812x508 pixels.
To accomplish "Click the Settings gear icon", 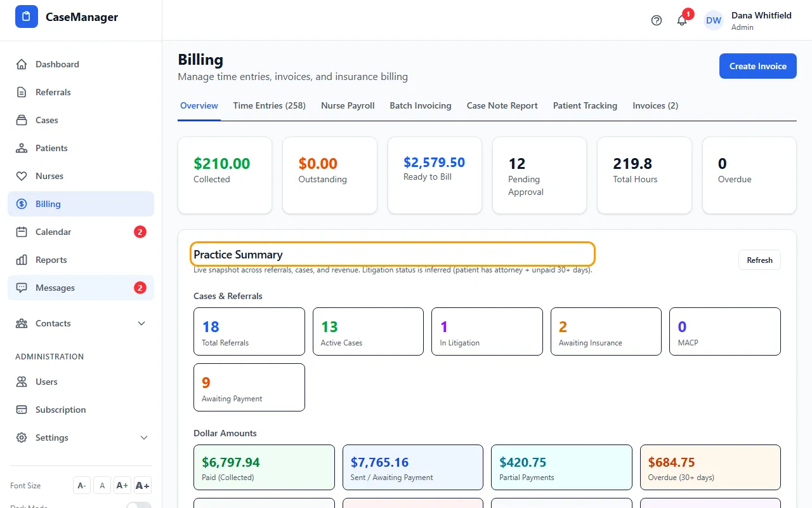I will (22, 438).
